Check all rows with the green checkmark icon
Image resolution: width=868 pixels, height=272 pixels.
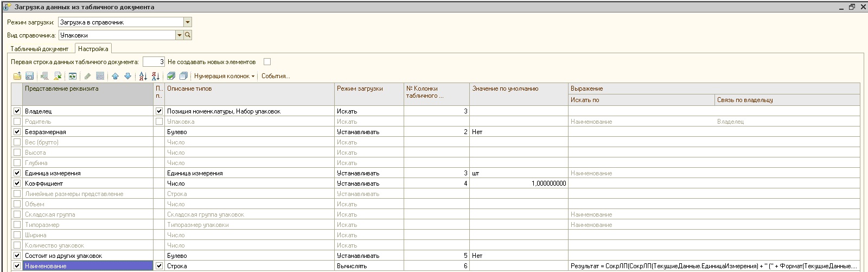(x=171, y=76)
